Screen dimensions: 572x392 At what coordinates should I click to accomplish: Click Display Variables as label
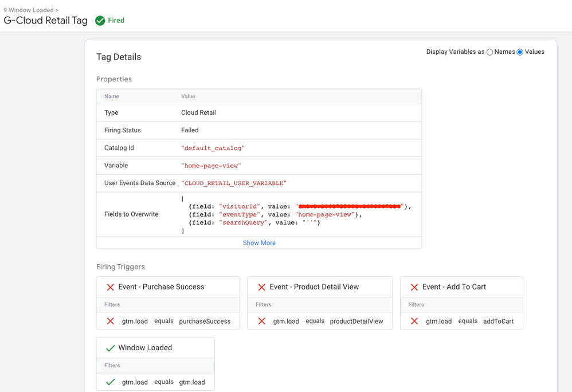point(455,52)
